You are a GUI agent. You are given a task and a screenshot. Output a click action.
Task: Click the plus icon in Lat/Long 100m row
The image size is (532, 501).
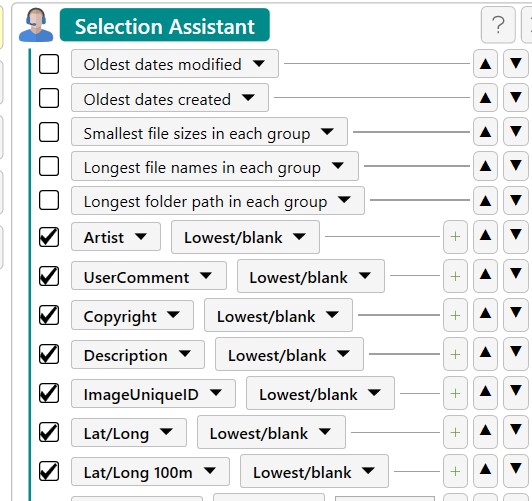click(455, 471)
